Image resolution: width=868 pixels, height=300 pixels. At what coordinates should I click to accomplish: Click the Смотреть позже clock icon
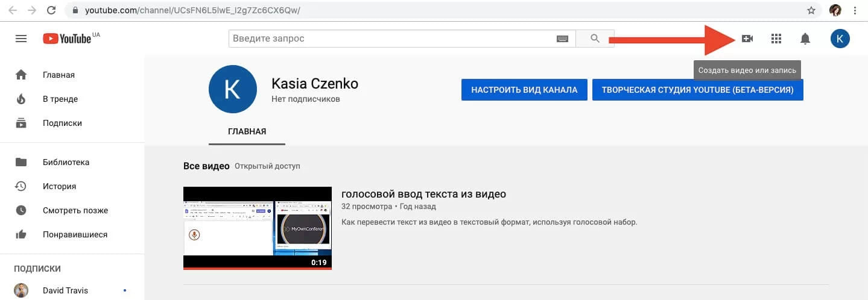click(21, 210)
